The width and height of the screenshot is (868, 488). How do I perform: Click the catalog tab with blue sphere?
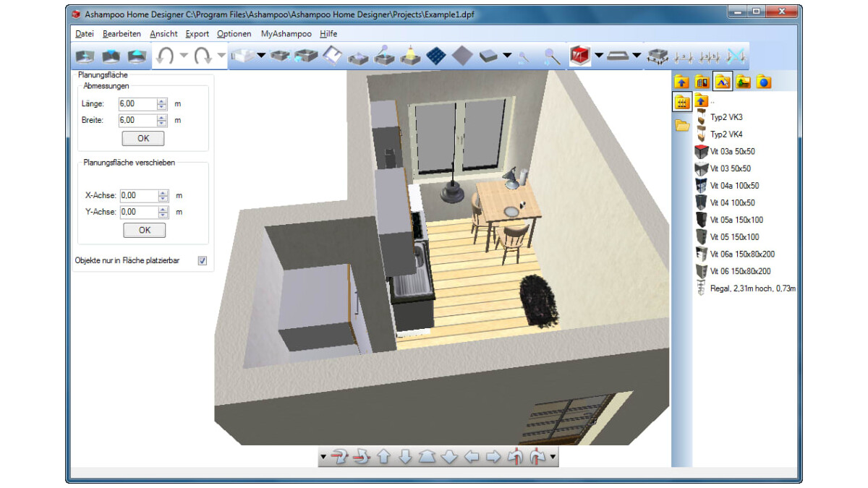tap(764, 82)
